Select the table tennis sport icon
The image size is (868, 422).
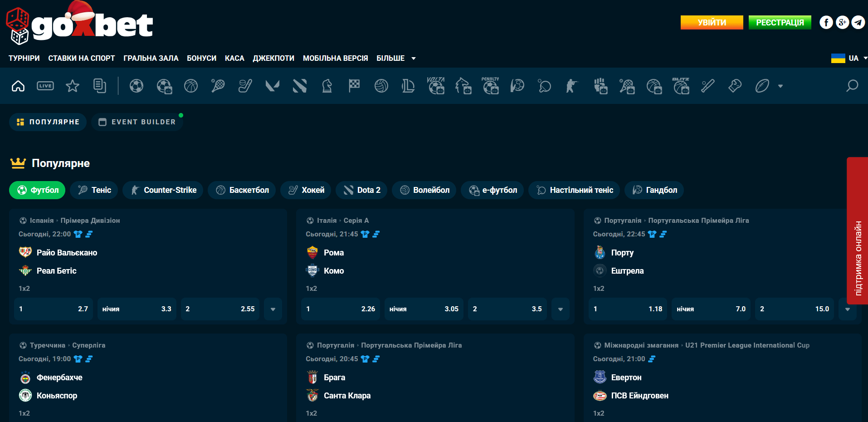[544, 86]
